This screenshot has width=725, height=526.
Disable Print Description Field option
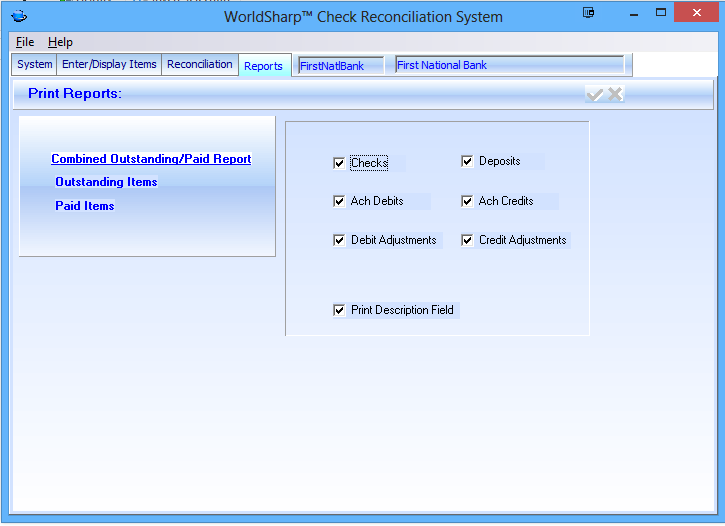(x=339, y=310)
